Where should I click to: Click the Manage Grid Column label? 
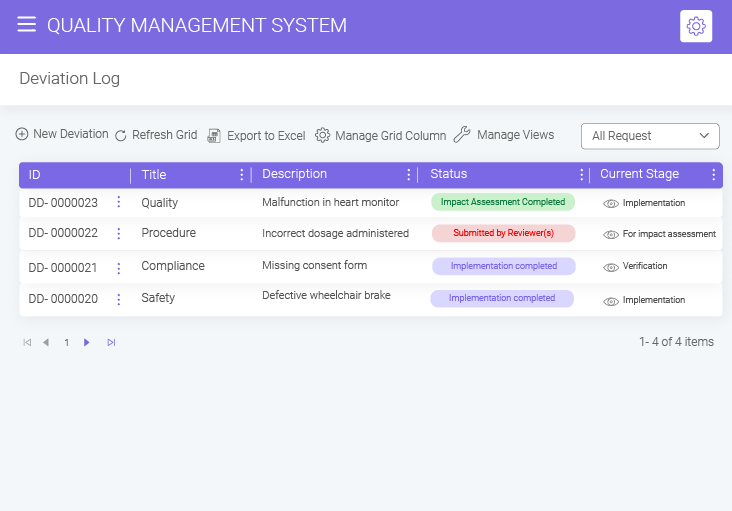coord(390,136)
